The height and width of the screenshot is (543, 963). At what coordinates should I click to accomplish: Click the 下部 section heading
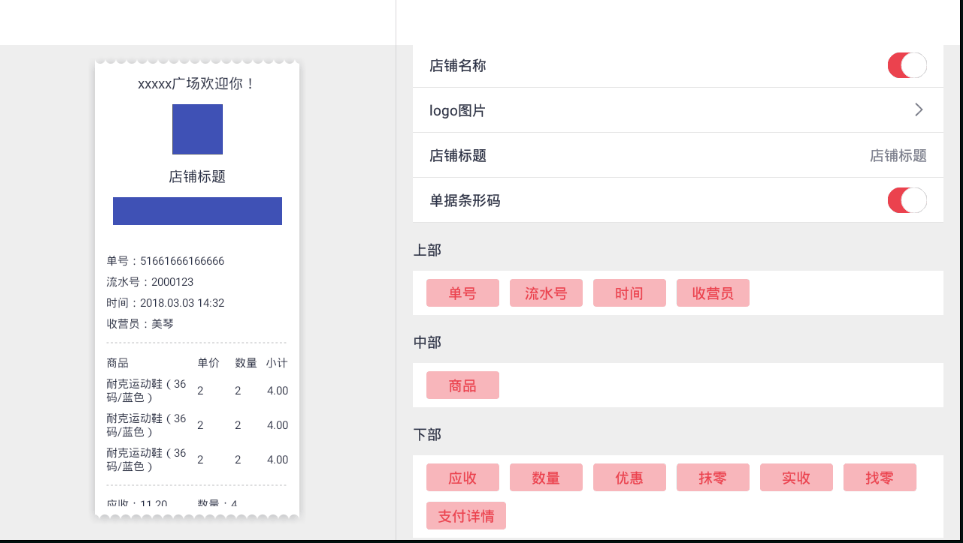pyautogui.click(x=427, y=434)
